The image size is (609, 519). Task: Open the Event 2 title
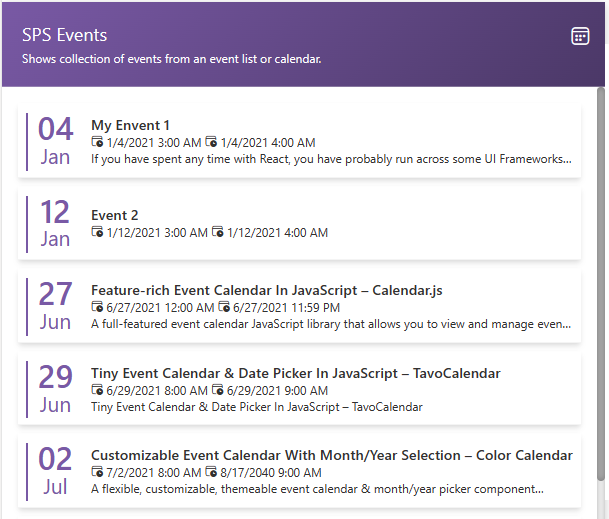click(115, 215)
